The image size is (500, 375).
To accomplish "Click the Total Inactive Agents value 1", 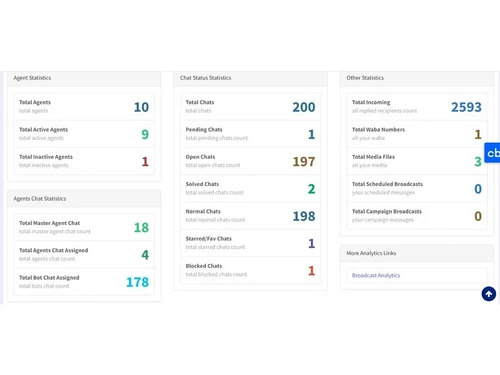I will (145, 162).
